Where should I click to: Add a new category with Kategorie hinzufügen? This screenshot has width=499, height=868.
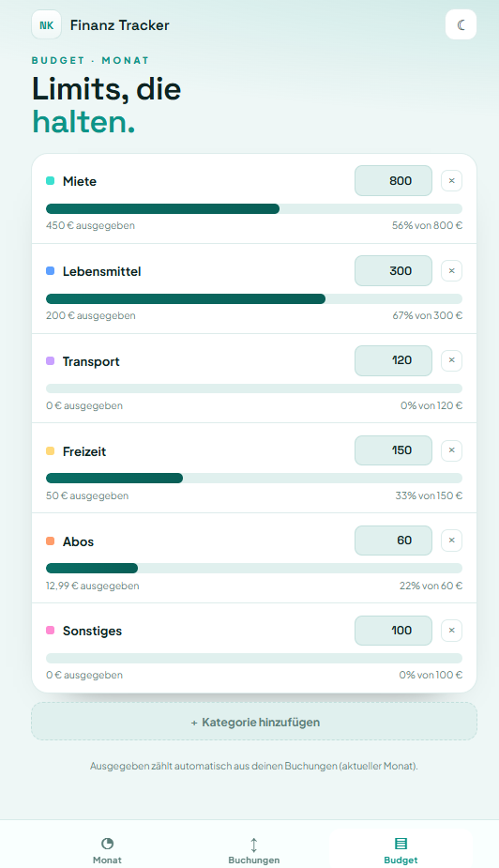pos(254,722)
